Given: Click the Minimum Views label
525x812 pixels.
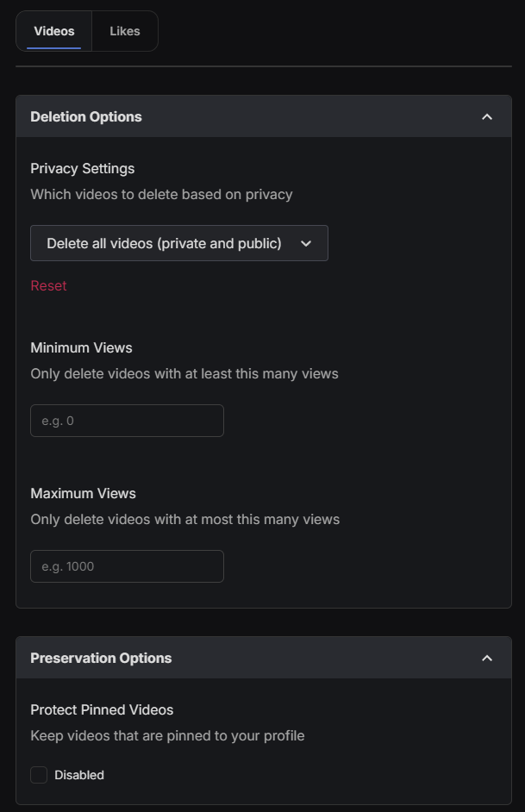Looking at the screenshot, I should click(x=81, y=347).
